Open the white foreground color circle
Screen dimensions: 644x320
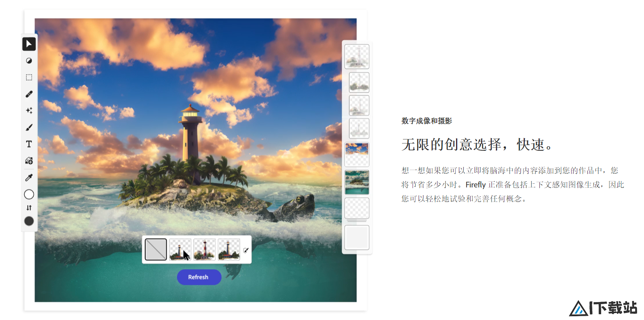(x=29, y=195)
